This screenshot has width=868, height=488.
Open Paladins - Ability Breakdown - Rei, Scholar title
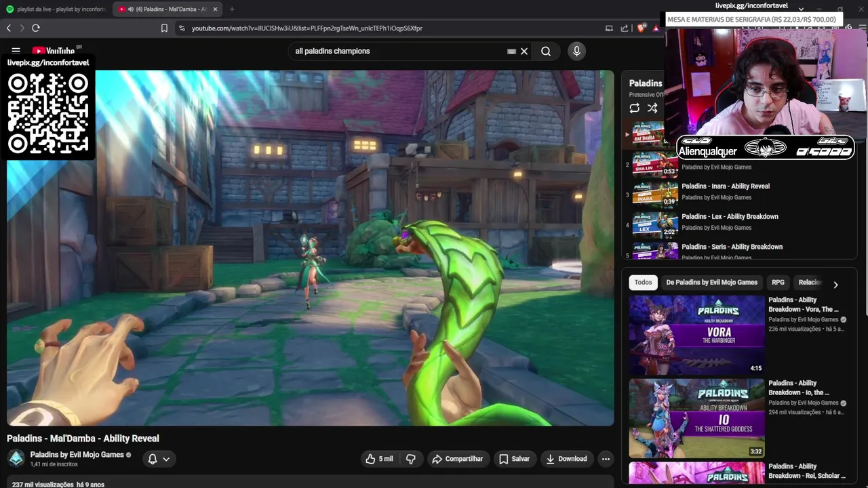[x=807, y=471]
